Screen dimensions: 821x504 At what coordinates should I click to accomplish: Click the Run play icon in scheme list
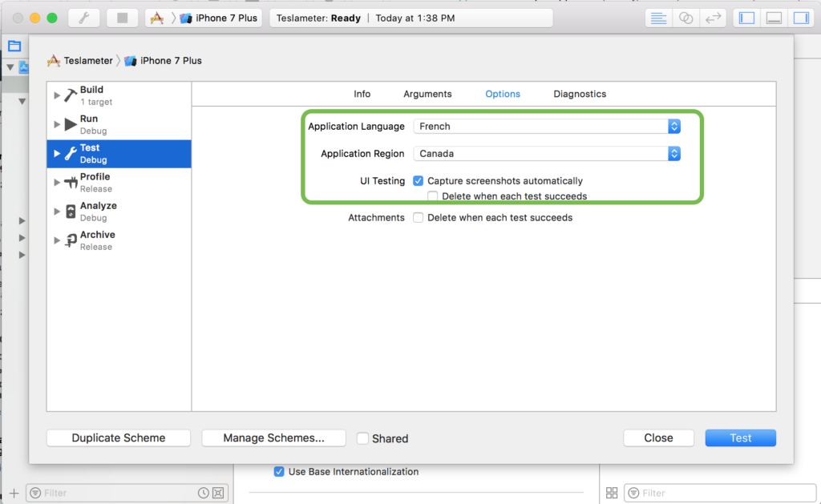pos(71,124)
